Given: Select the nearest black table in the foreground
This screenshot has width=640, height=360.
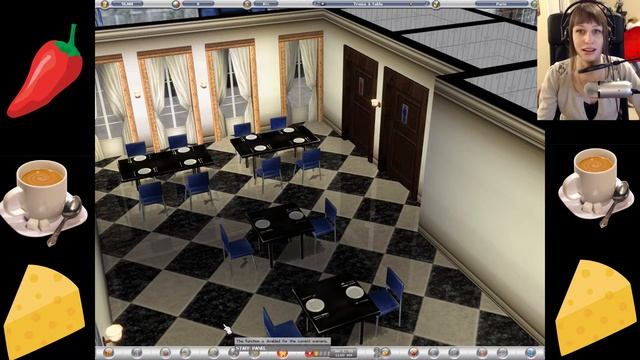Looking at the screenshot, I should (336, 304).
